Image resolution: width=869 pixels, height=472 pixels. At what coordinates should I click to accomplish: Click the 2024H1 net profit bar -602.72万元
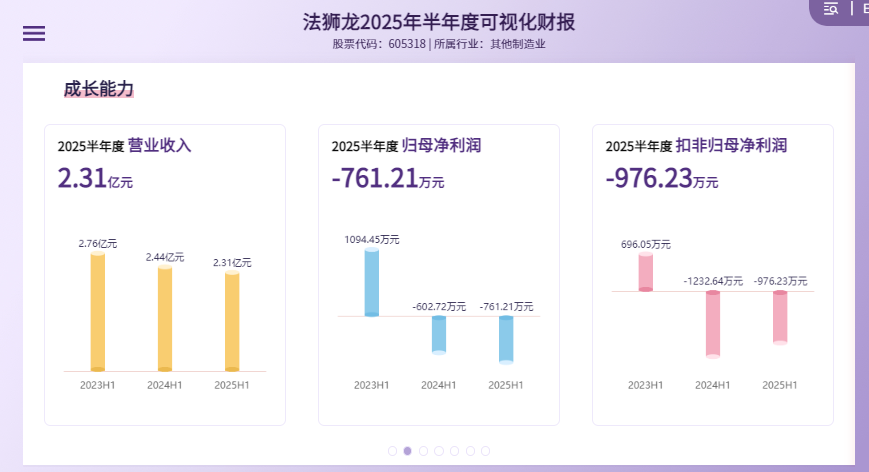pos(439,334)
